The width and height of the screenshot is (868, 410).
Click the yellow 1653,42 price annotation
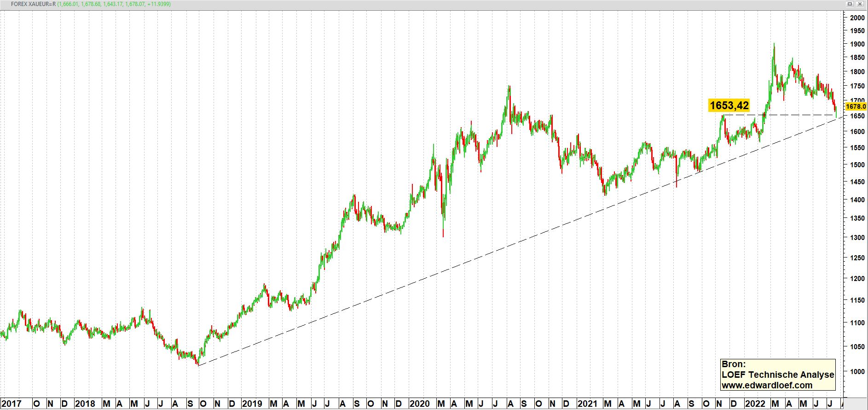tap(729, 105)
